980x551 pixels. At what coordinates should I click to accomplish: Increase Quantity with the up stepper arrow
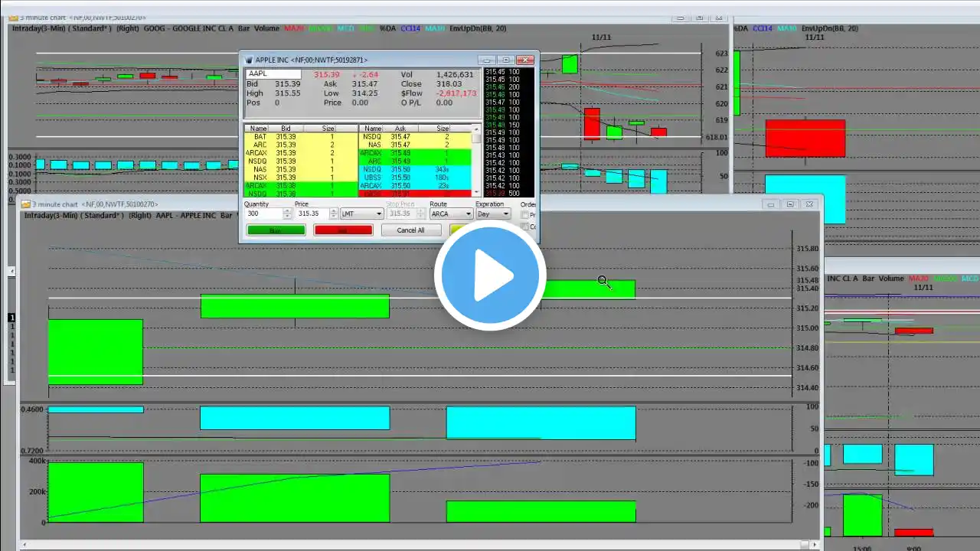tap(288, 211)
